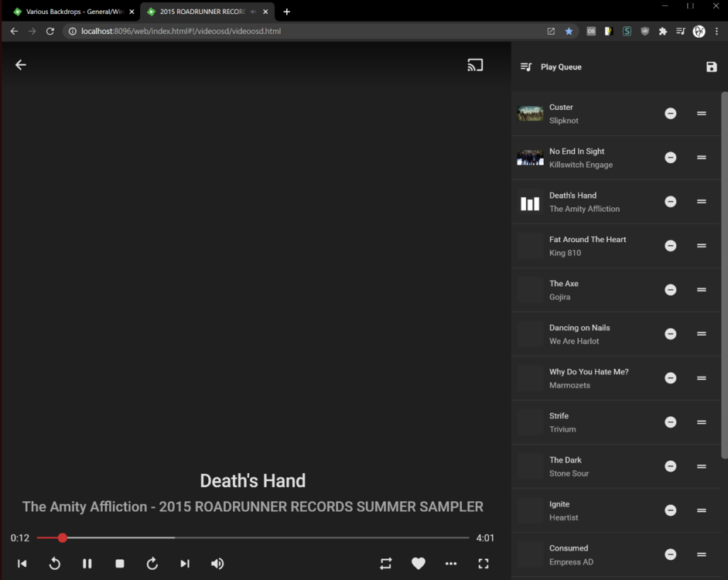Remove Strife by Trivium from the queue
This screenshot has height=580, width=728.
[670, 422]
